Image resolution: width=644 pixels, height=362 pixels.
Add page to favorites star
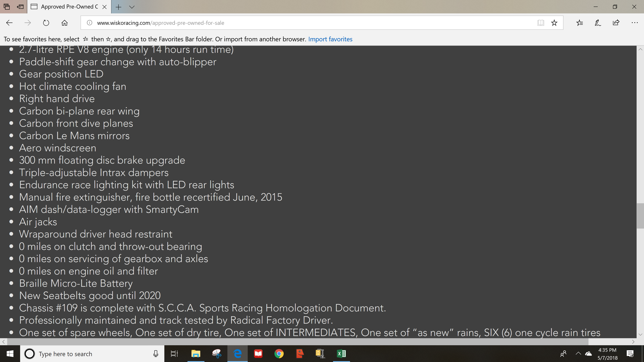[x=554, y=23]
